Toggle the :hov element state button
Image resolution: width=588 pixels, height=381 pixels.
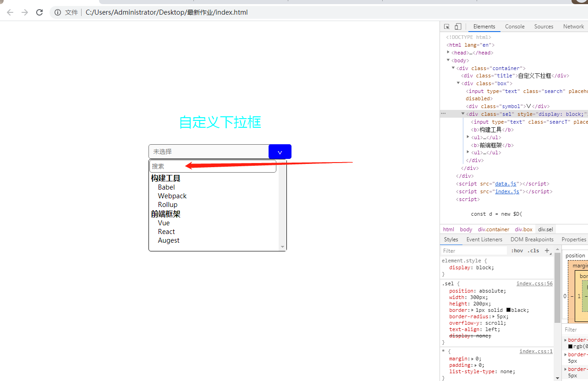517,250
